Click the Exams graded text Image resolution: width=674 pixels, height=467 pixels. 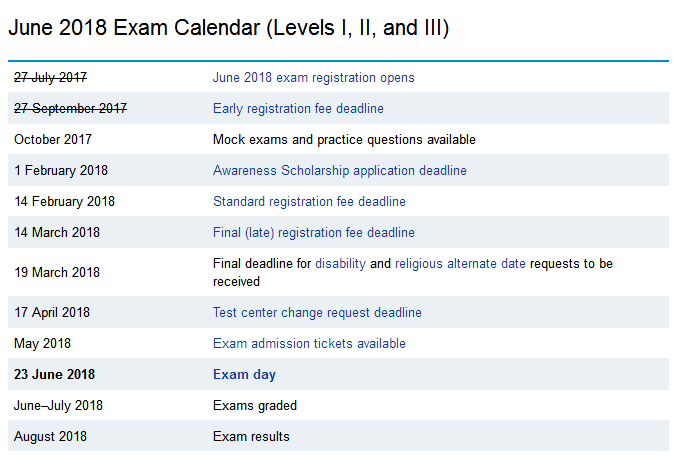(255, 405)
